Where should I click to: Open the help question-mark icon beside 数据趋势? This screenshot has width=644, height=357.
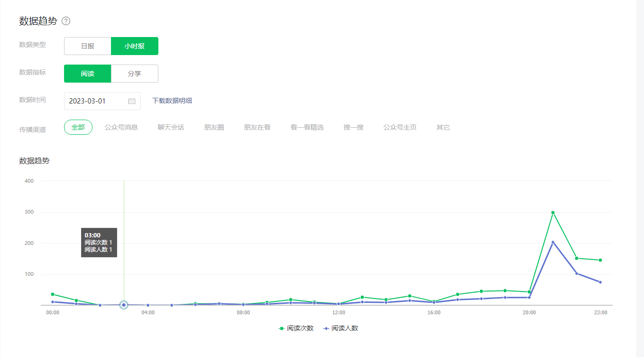pos(66,21)
